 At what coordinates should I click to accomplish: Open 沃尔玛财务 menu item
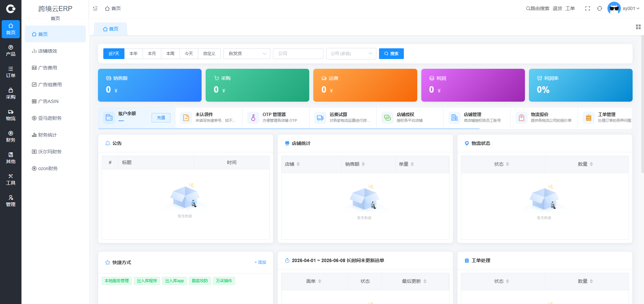pos(55,152)
